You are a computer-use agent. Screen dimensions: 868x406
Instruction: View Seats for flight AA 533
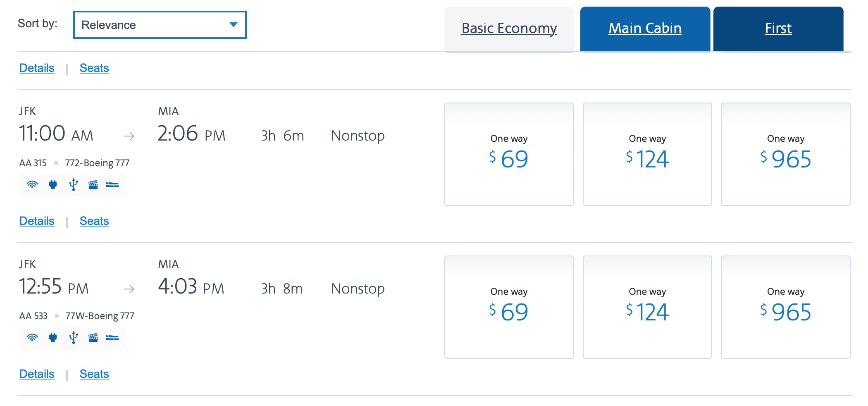point(94,374)
